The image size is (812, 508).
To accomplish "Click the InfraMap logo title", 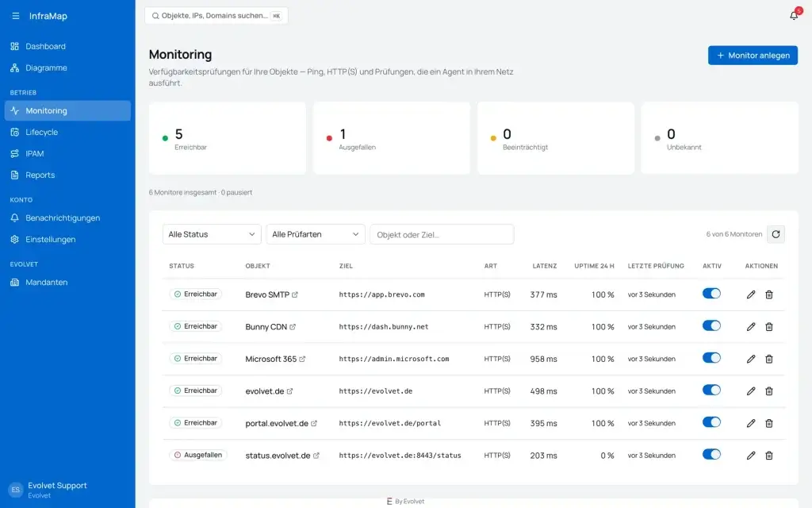I will click(x=48, y=16).
